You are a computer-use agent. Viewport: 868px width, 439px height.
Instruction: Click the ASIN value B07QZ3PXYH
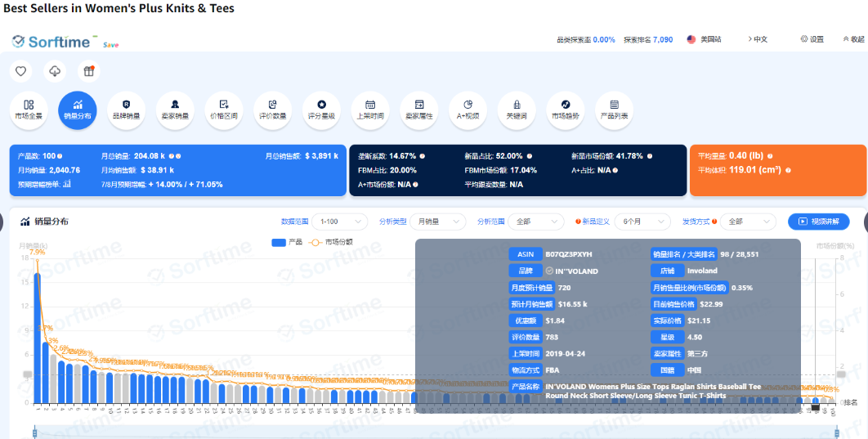point(569,255)
